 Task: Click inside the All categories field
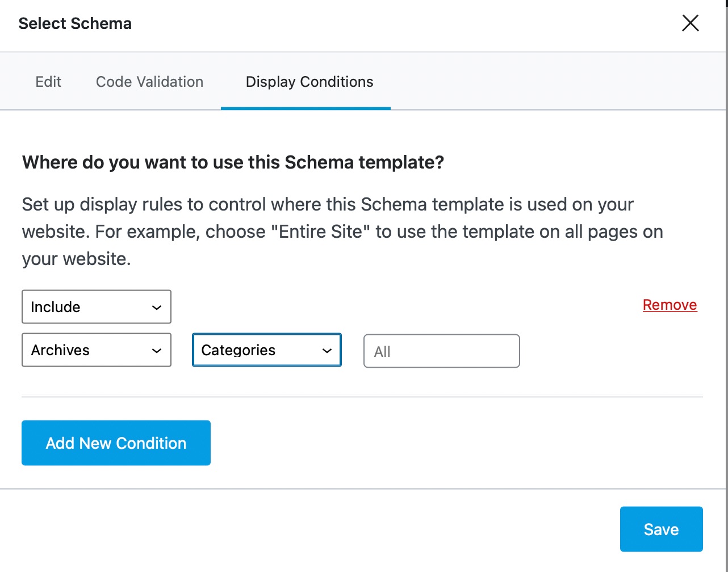[441, 351]
